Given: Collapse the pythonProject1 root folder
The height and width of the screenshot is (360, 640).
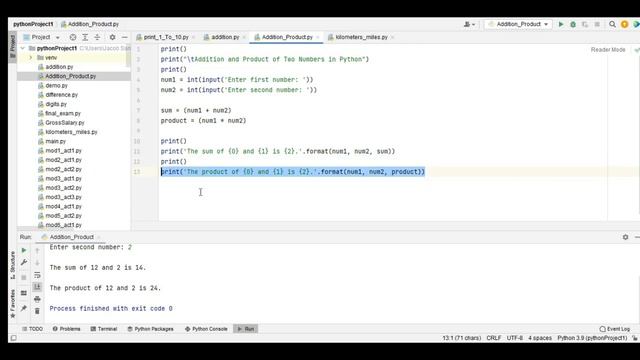Looking at the screenshot, I should pyautogui.click(x=23, y=48).
